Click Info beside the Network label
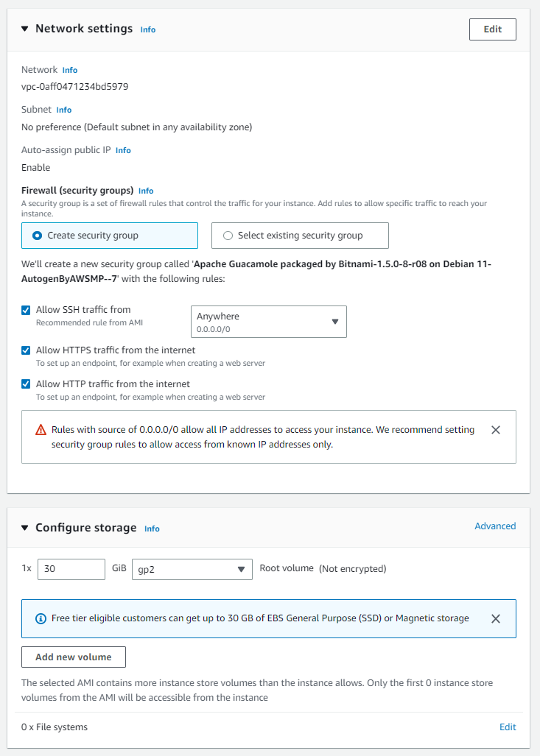 pos(69,69)
